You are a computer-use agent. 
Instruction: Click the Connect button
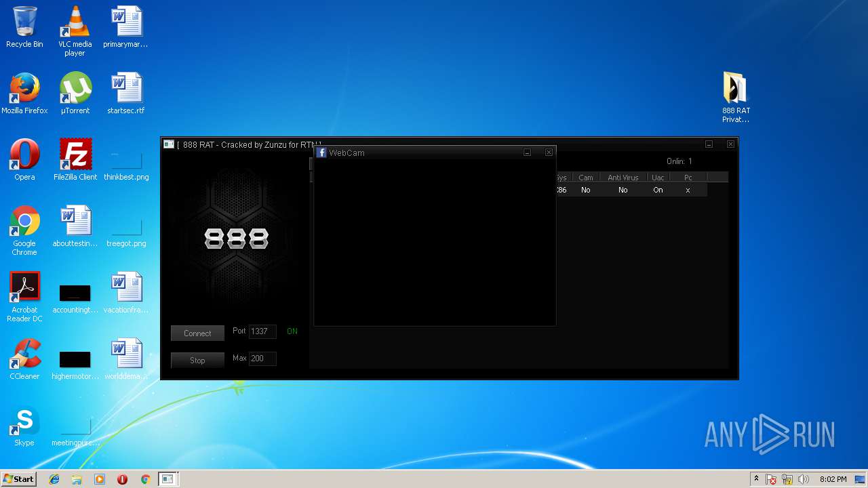point(197,333)
